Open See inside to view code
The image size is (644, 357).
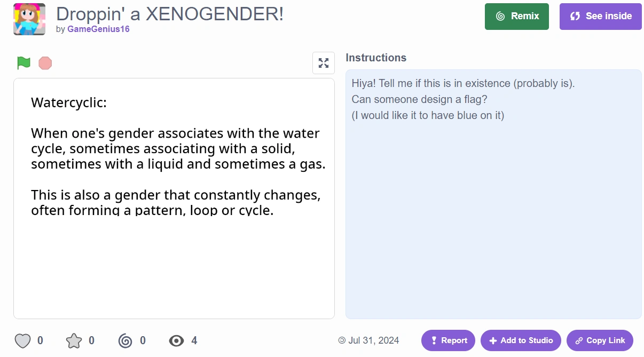[600, 17]
